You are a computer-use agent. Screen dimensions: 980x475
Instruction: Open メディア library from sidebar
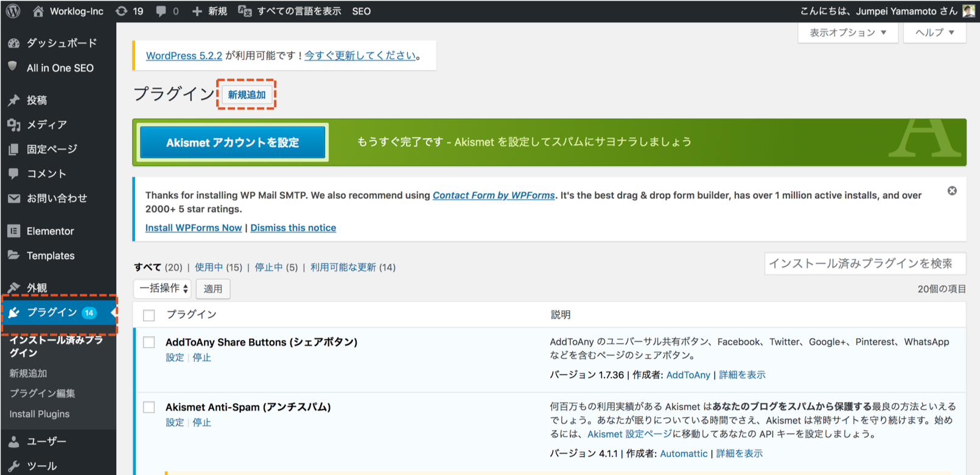tap(46, 125)
